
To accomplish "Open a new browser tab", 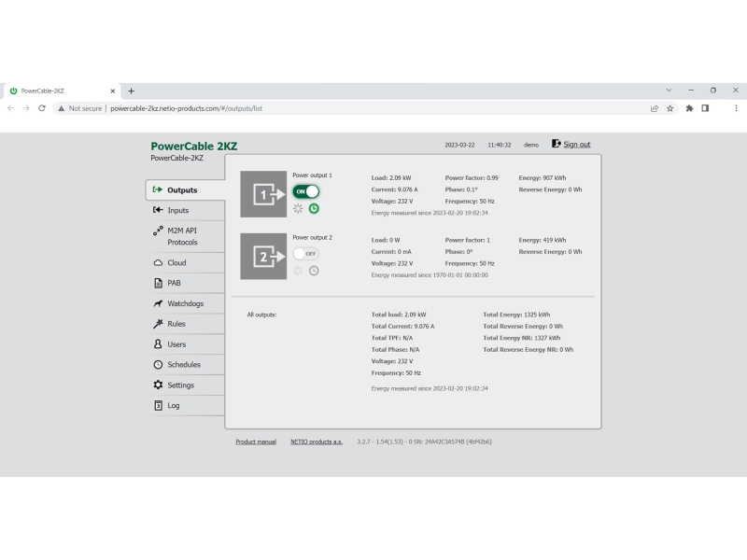I will click(131, 91).
